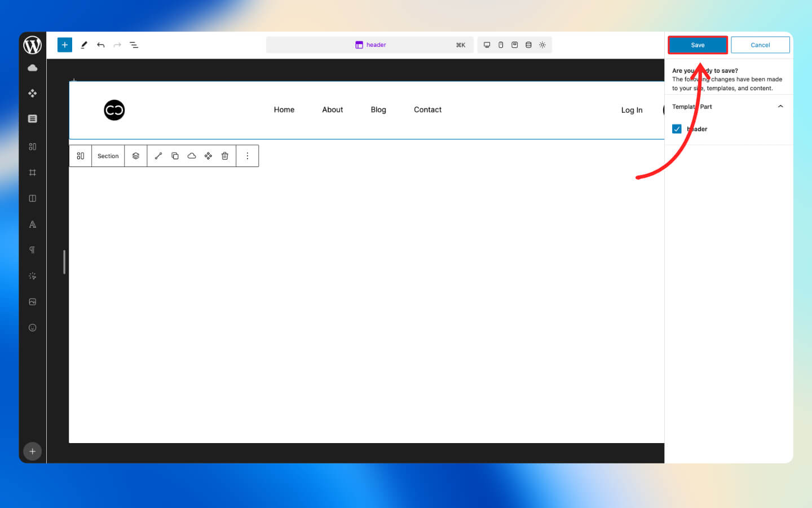Click the About navigation menu item
This screenshot has height=508, width=812.
tap(332, 110)
